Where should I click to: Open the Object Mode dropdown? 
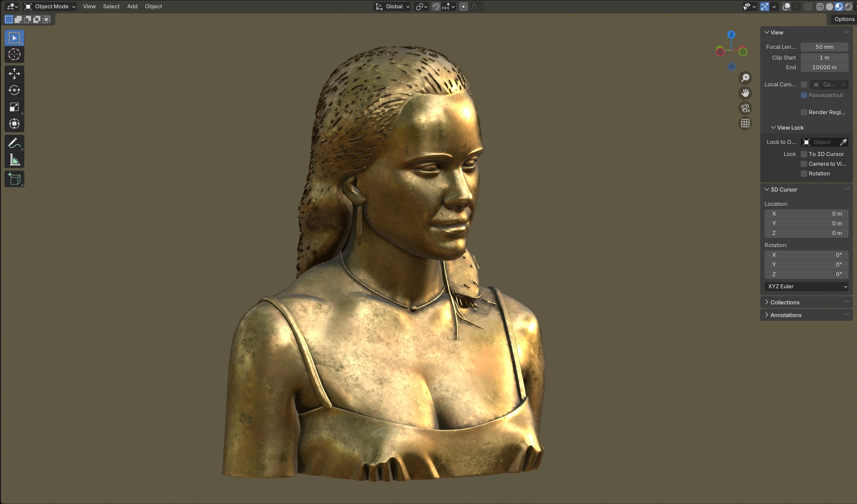50,6
